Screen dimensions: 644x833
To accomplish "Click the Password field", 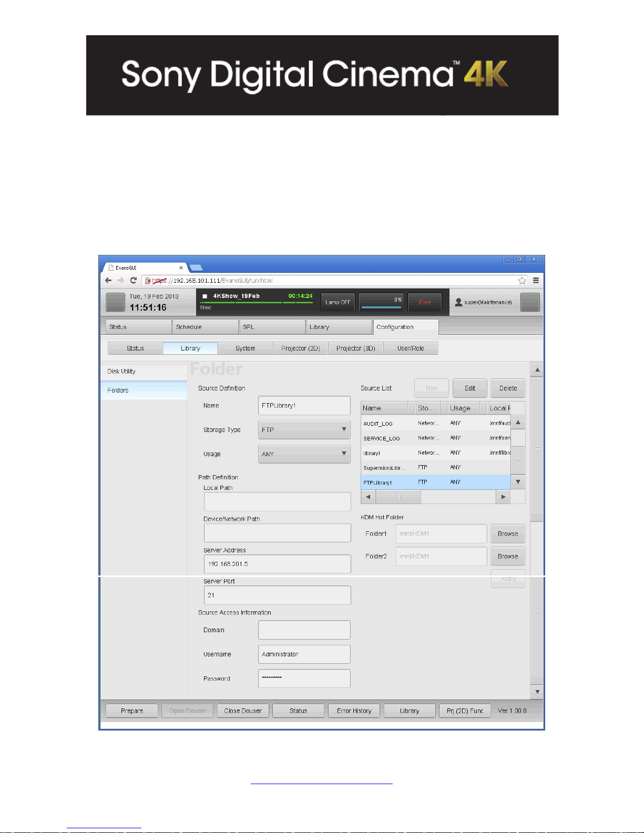I will click(304, 678).
